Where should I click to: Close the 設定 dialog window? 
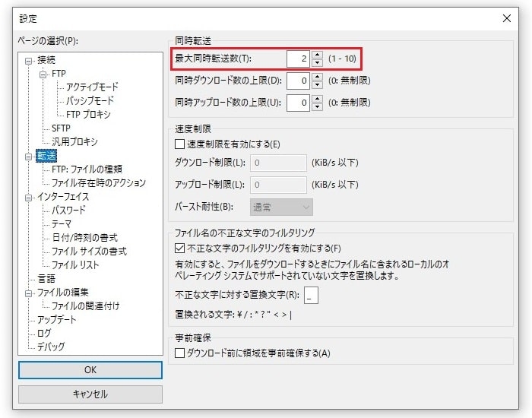pos(506,18)
